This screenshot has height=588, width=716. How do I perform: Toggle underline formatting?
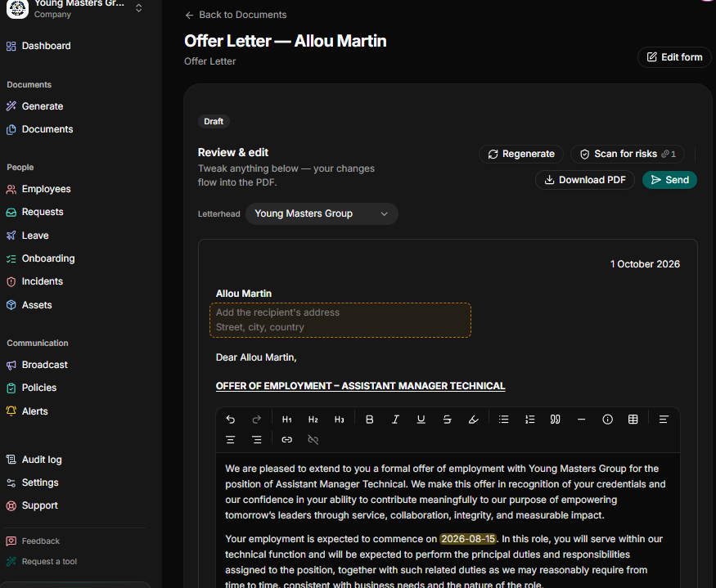tap(421, 419)
